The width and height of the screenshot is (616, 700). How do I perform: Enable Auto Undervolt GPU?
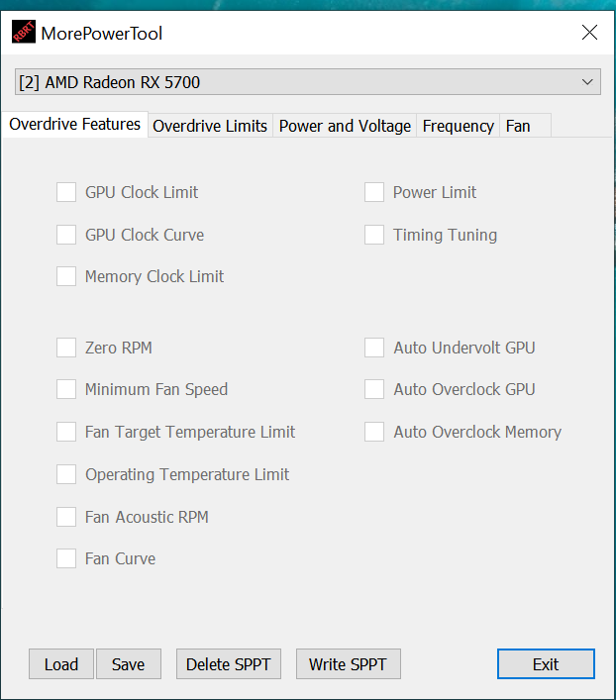pos(374,348)
